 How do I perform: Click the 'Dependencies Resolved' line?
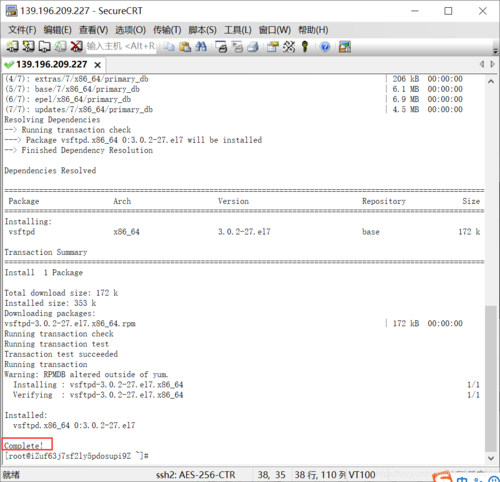[x=50, y=171]
